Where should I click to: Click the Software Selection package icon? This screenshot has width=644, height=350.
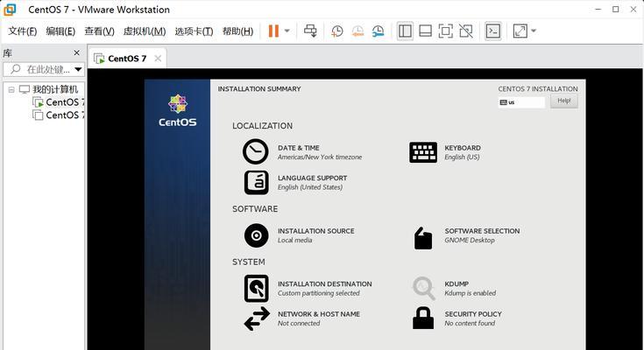pos(423,238)
